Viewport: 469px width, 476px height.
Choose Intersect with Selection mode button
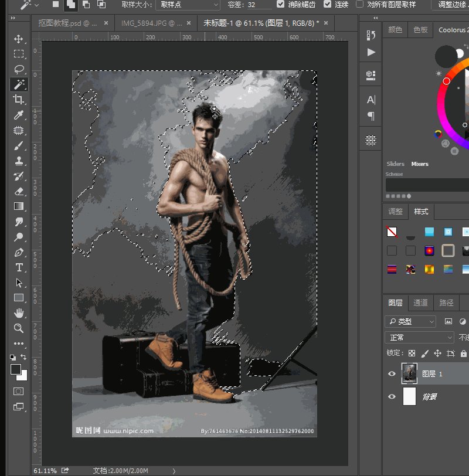point(101,5)
